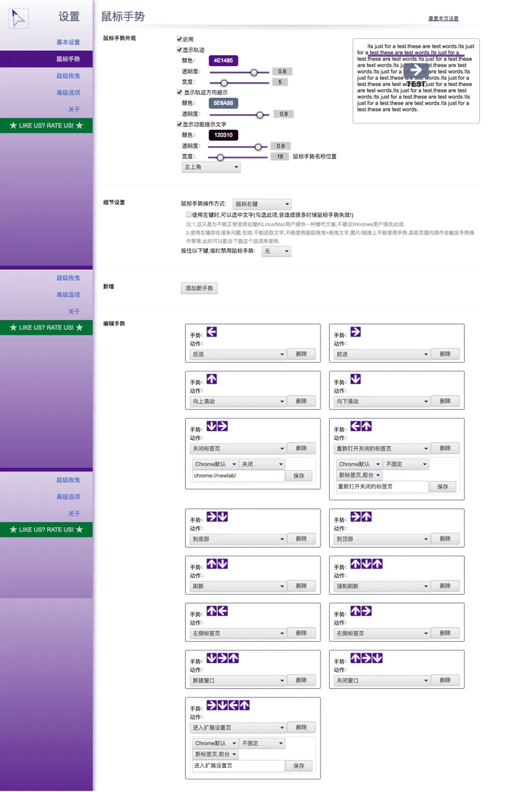Click the up-down gesture icon for 刷新
This screenshot has width=532, height=792.
coord(217,564)
